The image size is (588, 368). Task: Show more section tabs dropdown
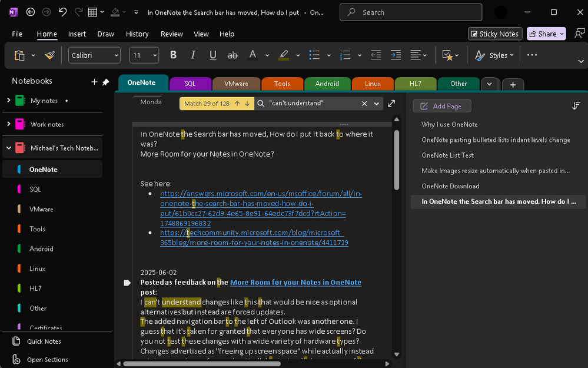point(489,84)
